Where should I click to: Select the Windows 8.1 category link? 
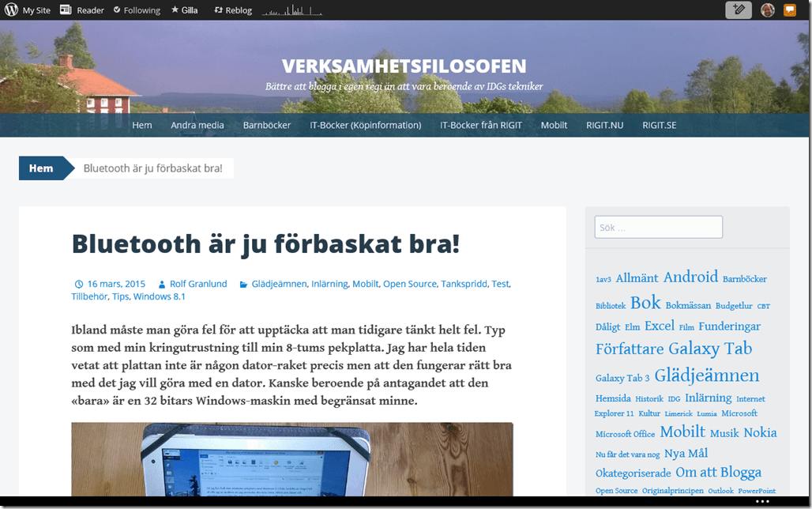[x=159, y=296]
